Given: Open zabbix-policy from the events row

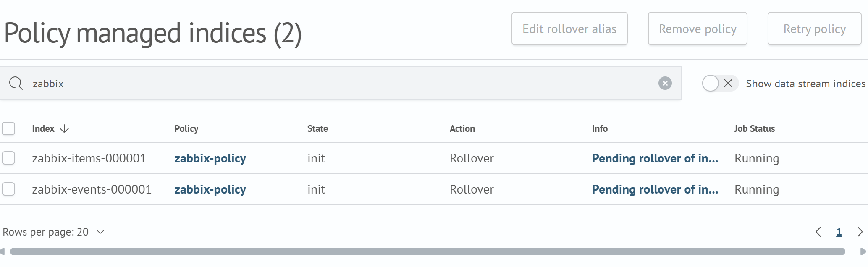Looking at the screenshot, I should pos(210,189).
